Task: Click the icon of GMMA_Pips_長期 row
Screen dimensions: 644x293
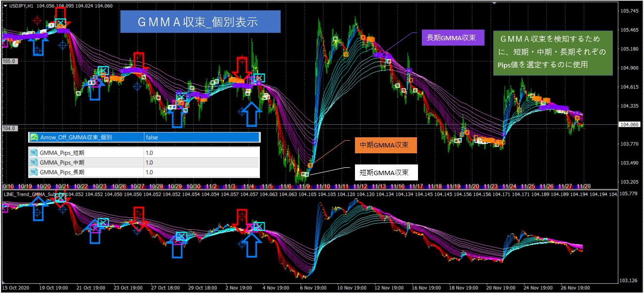Action: pos(34,172)
